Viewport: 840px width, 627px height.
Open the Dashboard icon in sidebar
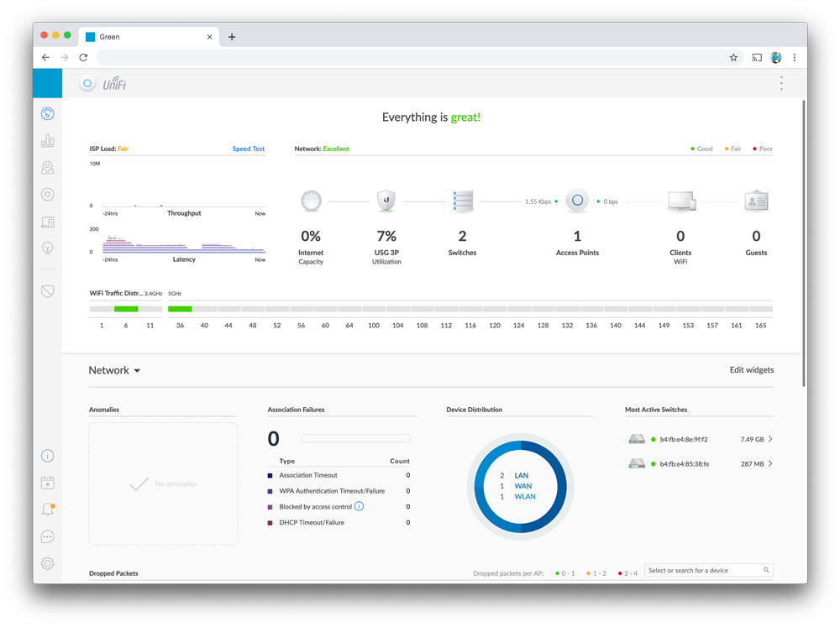pyautogui.click(x=48, y=114)
